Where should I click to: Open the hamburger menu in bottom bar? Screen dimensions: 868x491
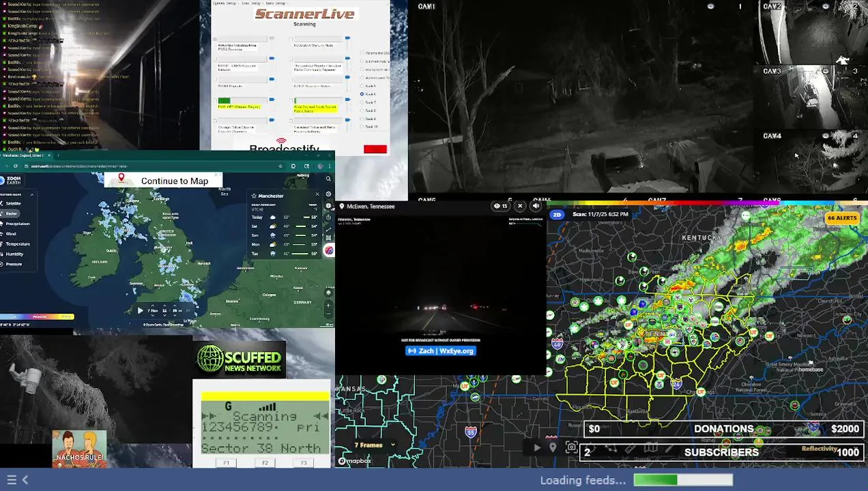tap(11, 479)
